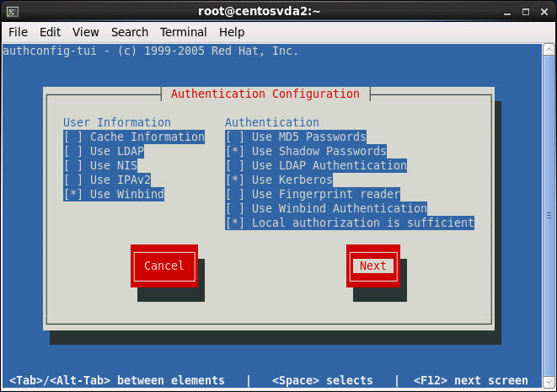
Task: Disable Use Shadow Passwords
Action: (306, 151)
